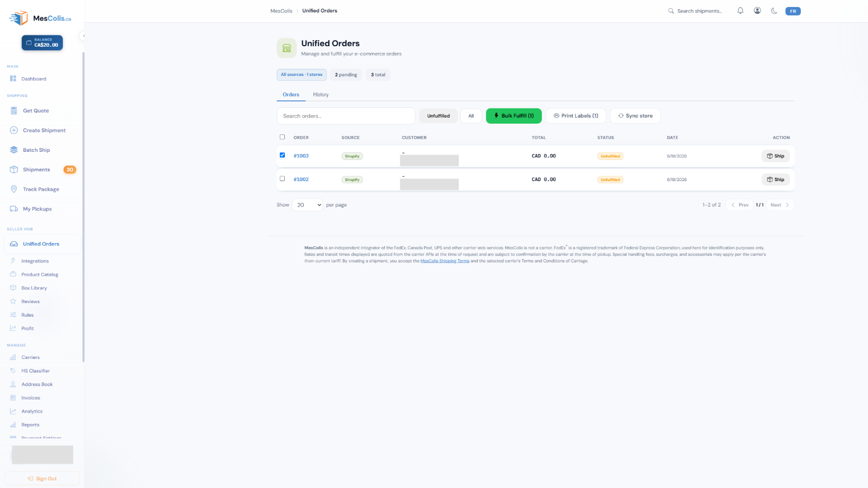This screenshot has width=868, height=488.
Task: Open notifications bell icon
Action: point(740,11)
